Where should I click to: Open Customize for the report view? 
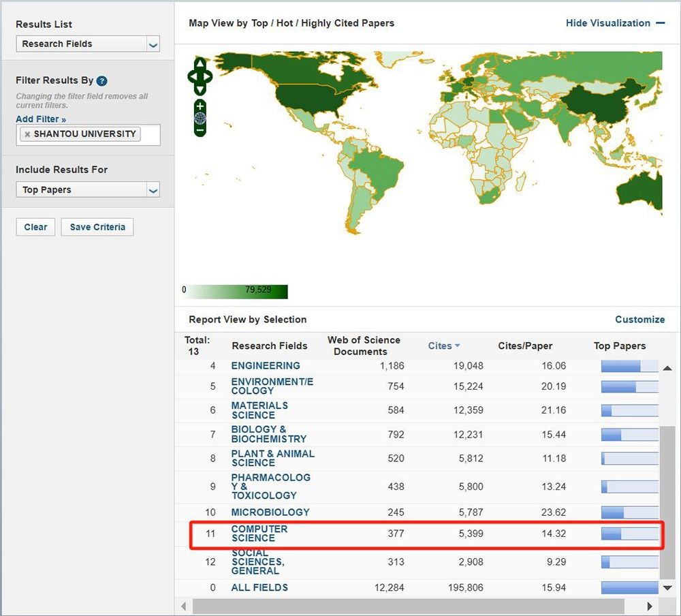[639, 320]
